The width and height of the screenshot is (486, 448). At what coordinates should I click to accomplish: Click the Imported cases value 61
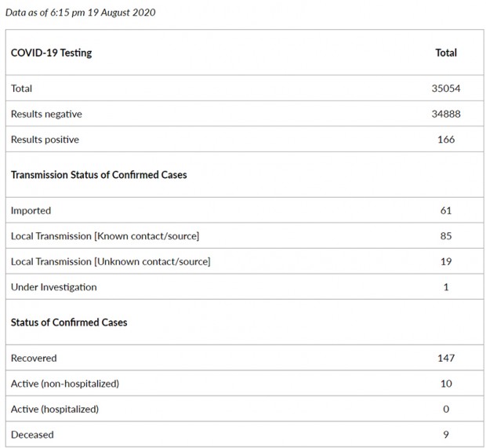[x=445, y=210]
